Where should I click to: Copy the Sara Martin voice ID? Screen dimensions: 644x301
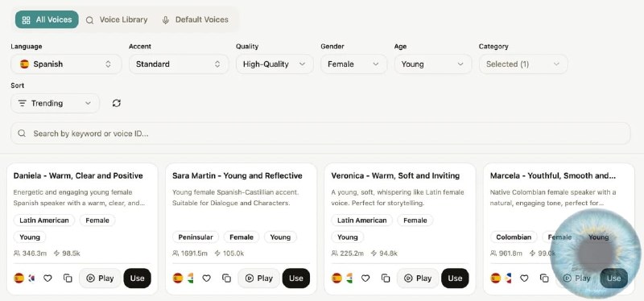coord(227,278)
